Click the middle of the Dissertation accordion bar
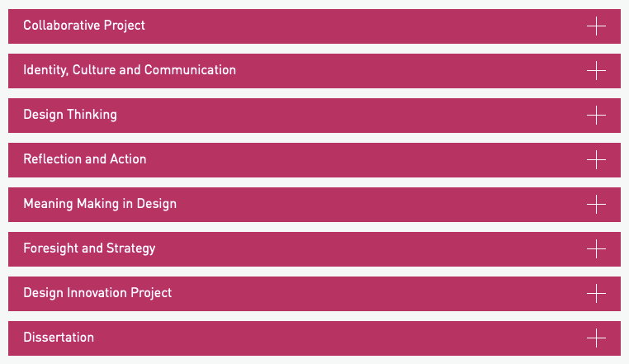This screenshot has width=629, height=364. pos(314,338)
